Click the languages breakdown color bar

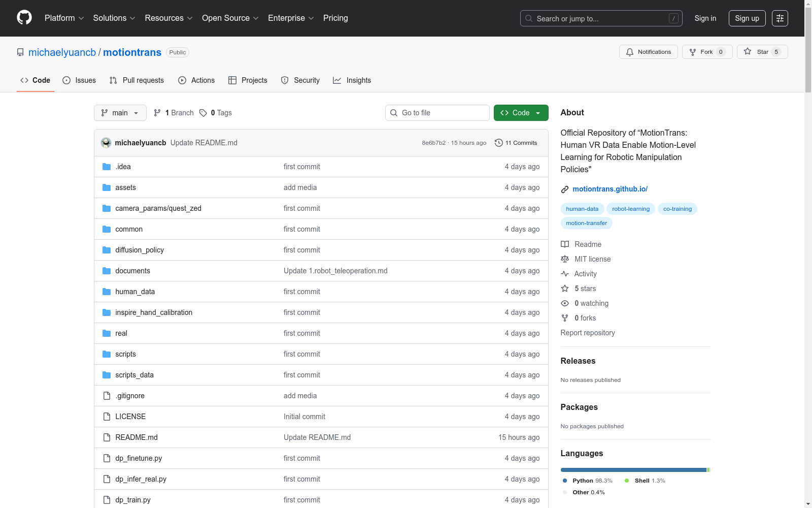pos(635,470)
